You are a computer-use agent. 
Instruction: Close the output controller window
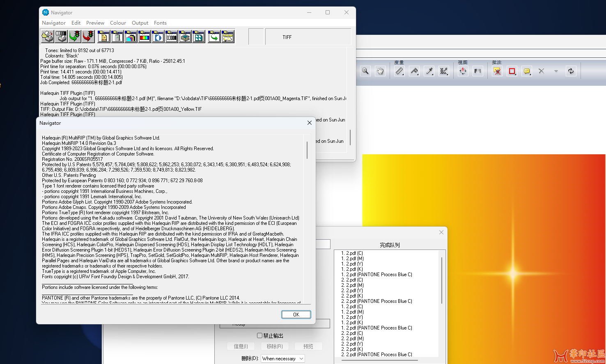(441, 232)
